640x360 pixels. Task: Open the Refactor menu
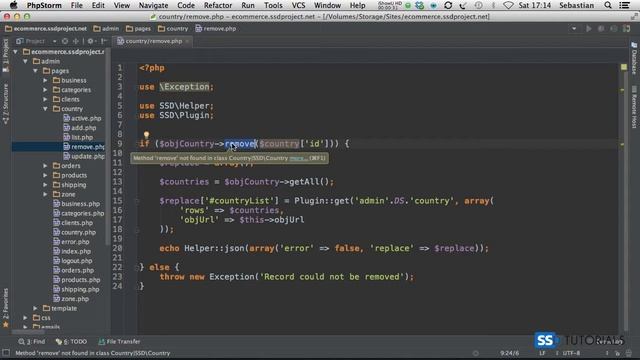pyautogui.click(x=218, y=5)
